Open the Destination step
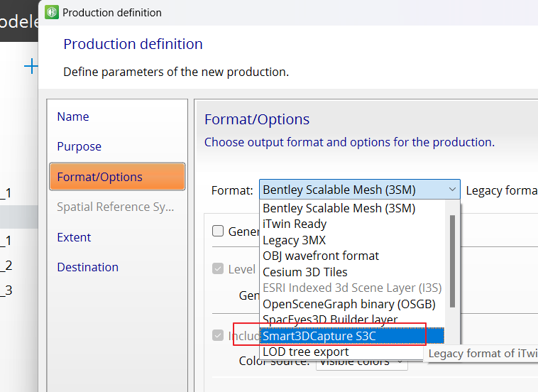 [87, 267]
